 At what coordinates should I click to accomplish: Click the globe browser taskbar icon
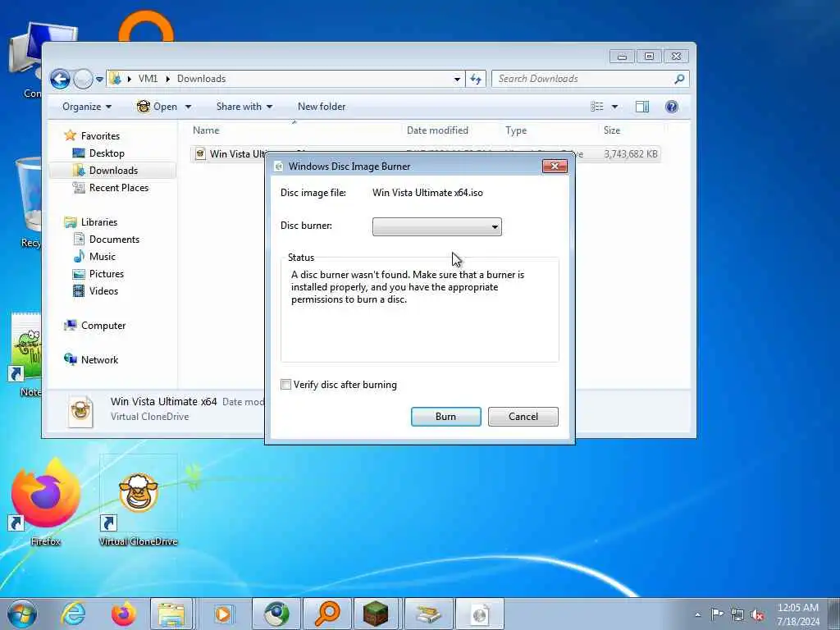point(276,614)
